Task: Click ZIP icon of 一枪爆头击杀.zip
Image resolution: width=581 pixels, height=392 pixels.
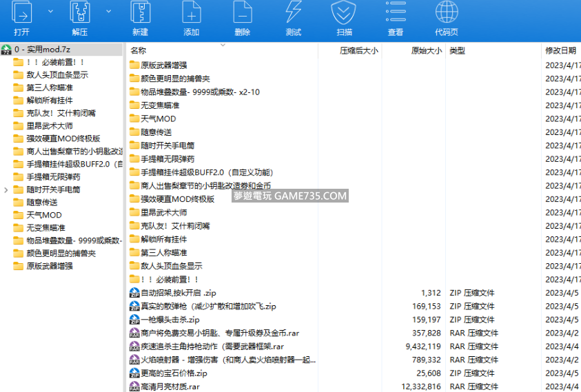Action: (134, 320)
